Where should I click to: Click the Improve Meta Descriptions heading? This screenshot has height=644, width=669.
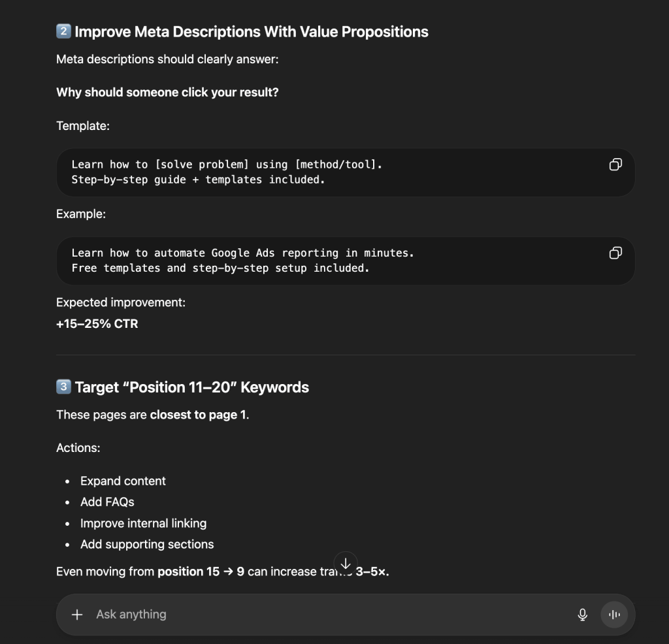251,31
